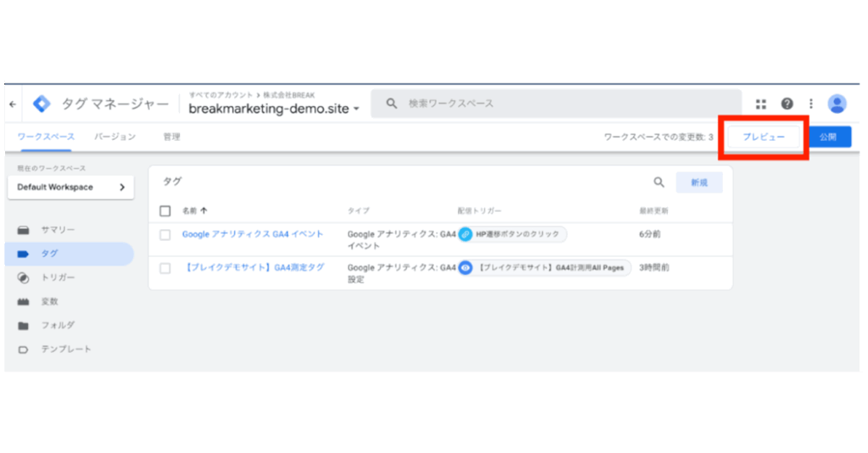Screen dimensions: 868x453
Task: Click the タイプ column header
Action: 359,211
